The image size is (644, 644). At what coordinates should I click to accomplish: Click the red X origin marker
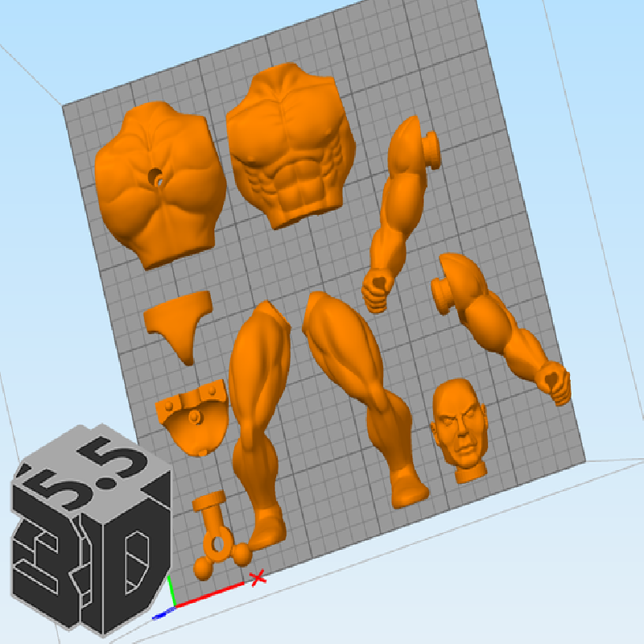click(258, 577)
